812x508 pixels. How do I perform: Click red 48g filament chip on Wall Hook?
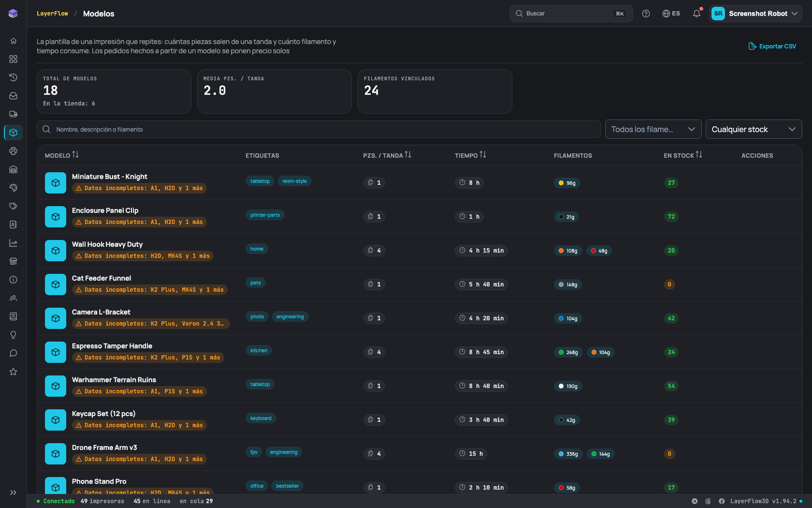click(x=599, y=251)
